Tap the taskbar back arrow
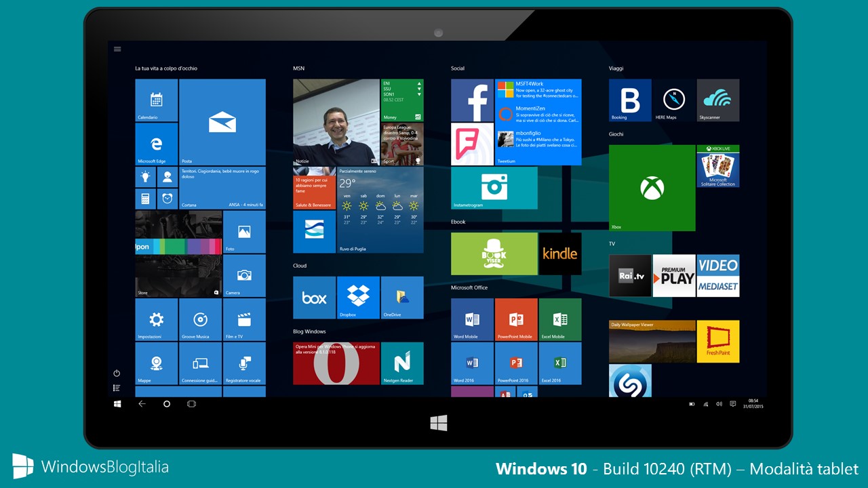 click(142, 404)
